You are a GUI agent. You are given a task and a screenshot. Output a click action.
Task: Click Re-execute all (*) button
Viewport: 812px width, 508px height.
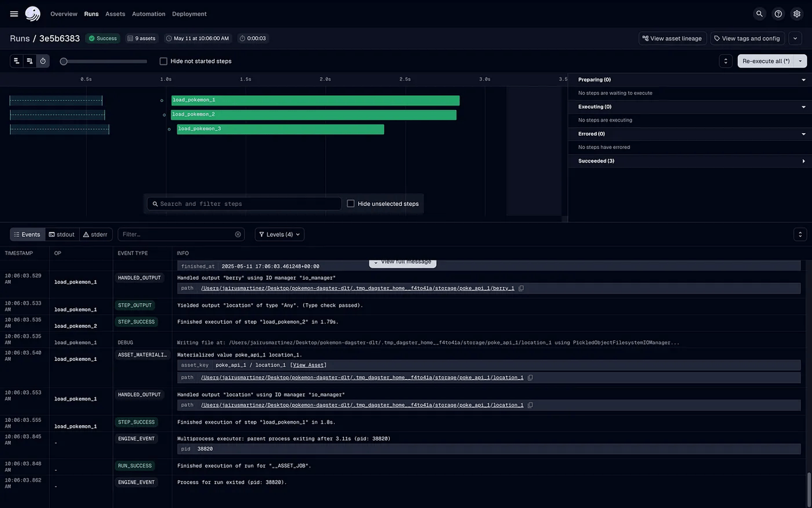766,61
